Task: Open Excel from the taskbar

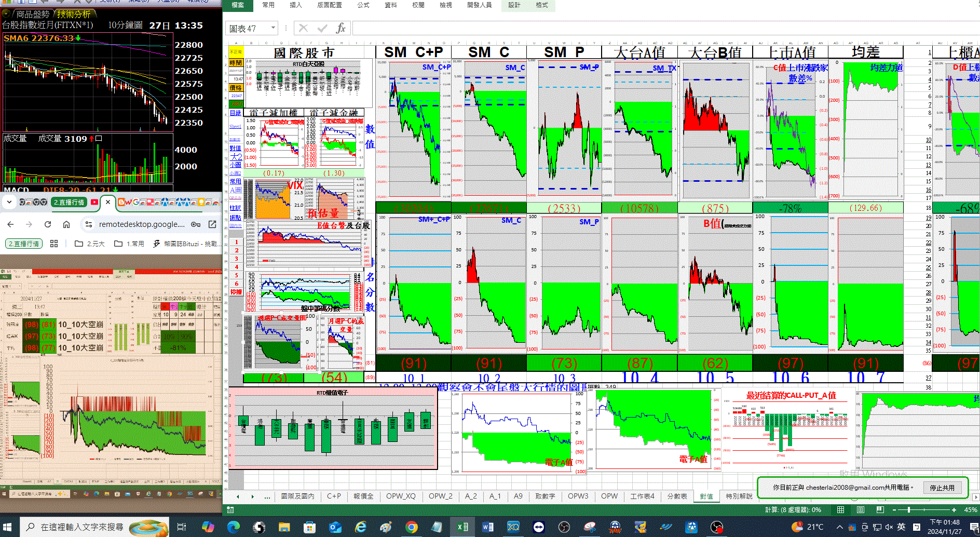Action: (x=462, y=527)
